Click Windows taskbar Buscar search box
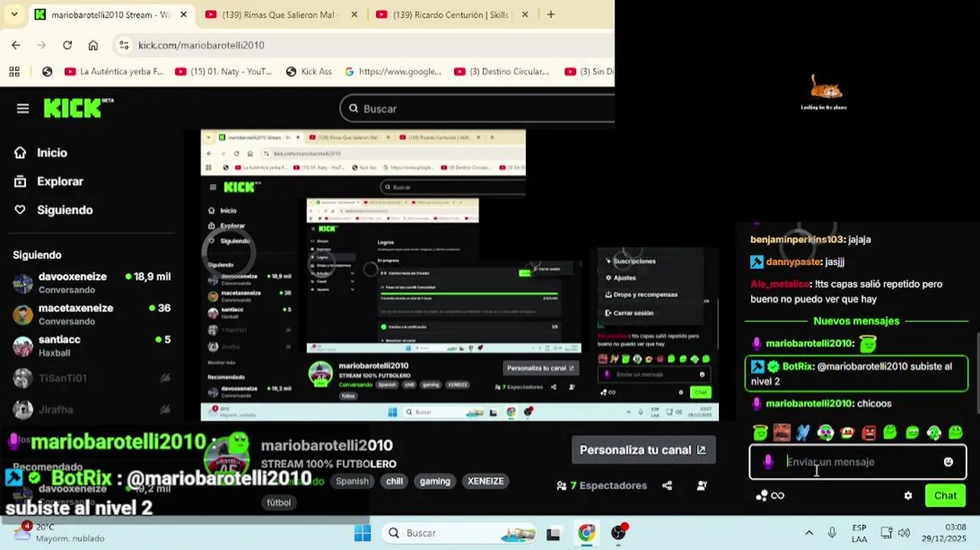The width and height of the screenshot is (980, 550). (x=459, y=532)
